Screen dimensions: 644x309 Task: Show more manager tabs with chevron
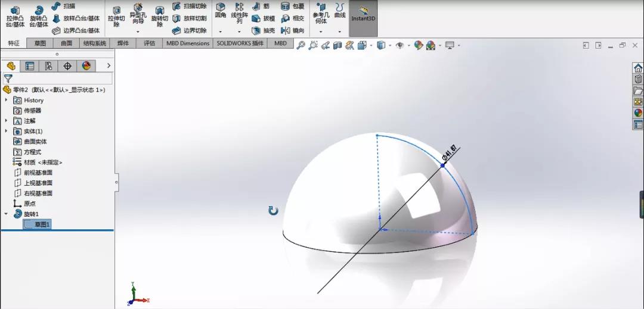click(x=109, y=65)
